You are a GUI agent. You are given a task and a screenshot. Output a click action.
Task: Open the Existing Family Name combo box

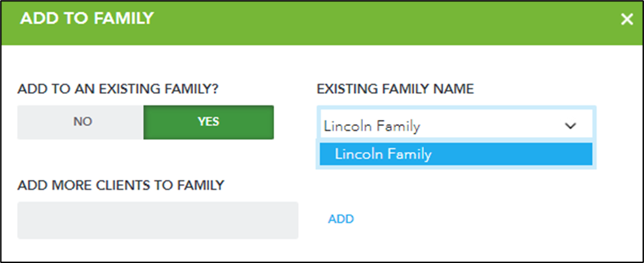[456, 122]
